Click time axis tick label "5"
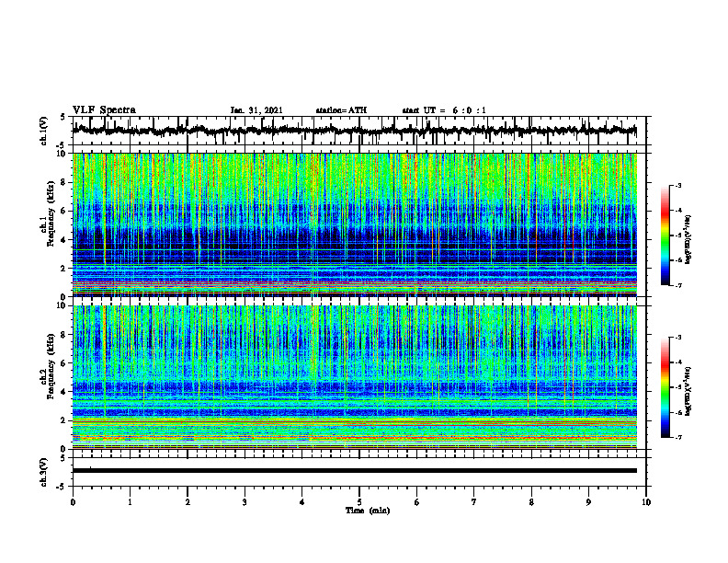 pyautogui.click(x=359, y=502)
